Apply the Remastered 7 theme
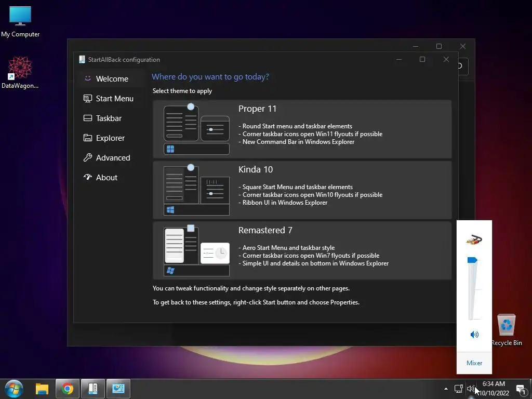 click(x=302, y=250)
